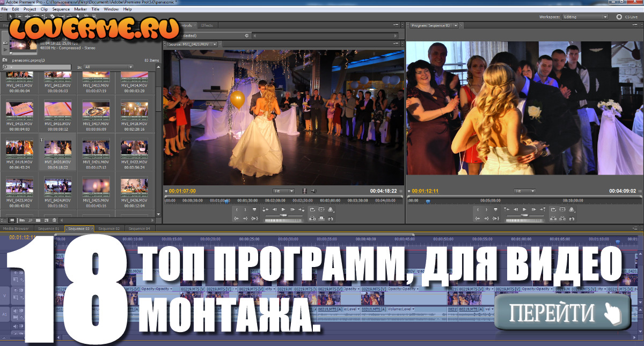Switch Project panel to List View
The width and height of the screenshot is (644, 346).
point(4,220)
